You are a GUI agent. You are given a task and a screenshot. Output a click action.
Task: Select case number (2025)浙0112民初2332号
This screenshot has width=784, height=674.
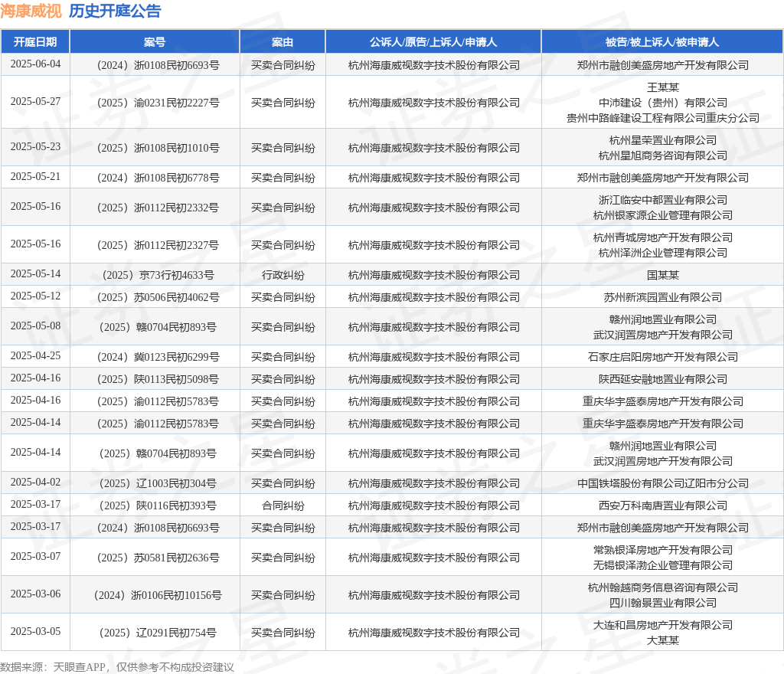[x=158, y=208]
